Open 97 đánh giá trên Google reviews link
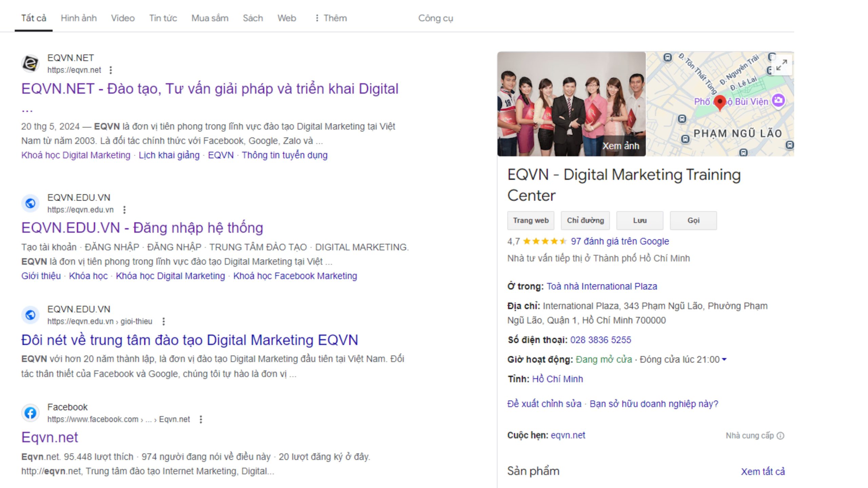Screen dimensions: 868x488 click(x=619, y=241)
